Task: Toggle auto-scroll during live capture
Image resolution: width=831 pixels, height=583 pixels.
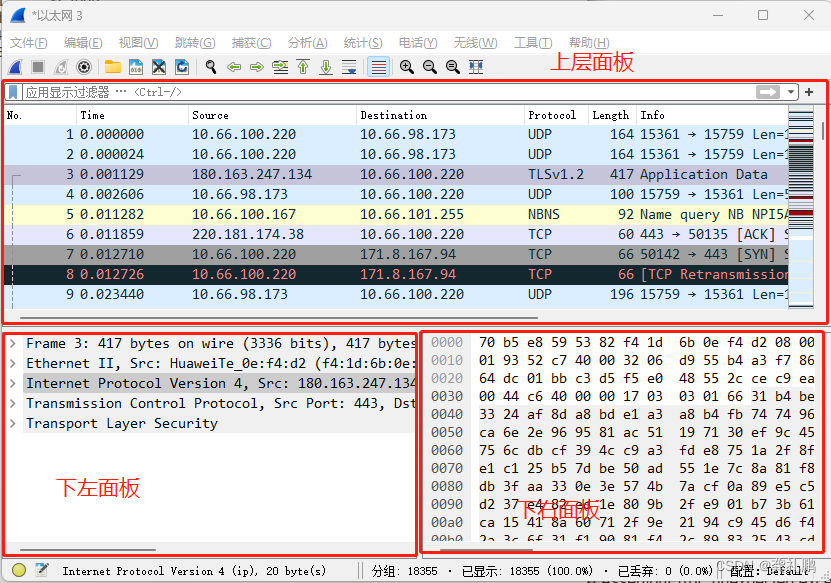Action: [x=349, y=67]
